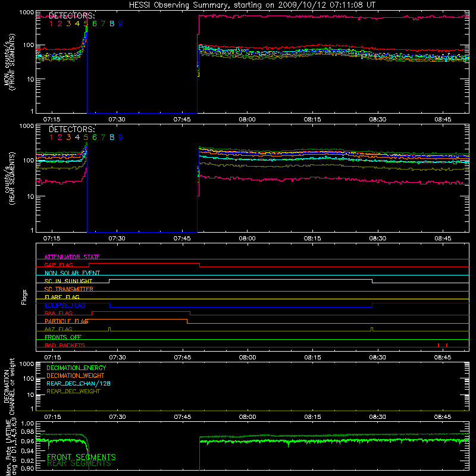Viewport: 476px width, 476px height.
Task: Select detector 7 in front segments legend
Action: tap(103, 24)
